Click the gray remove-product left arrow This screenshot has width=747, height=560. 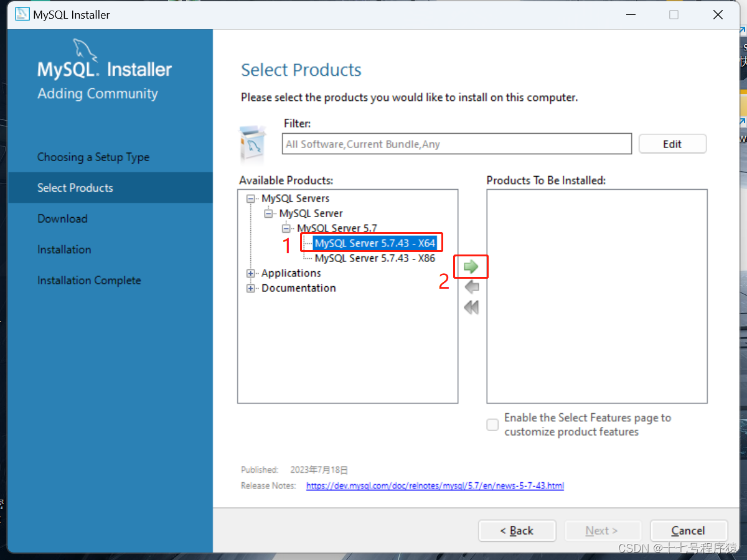pos(471,287)
